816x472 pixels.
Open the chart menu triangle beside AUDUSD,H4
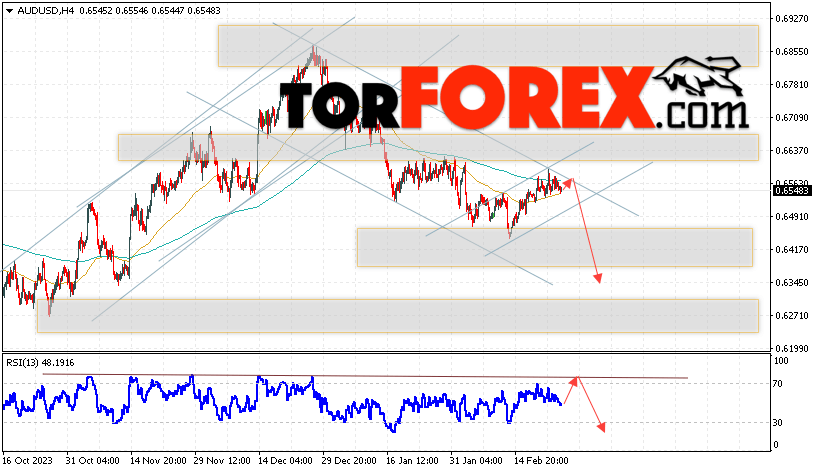click(10, 11)
